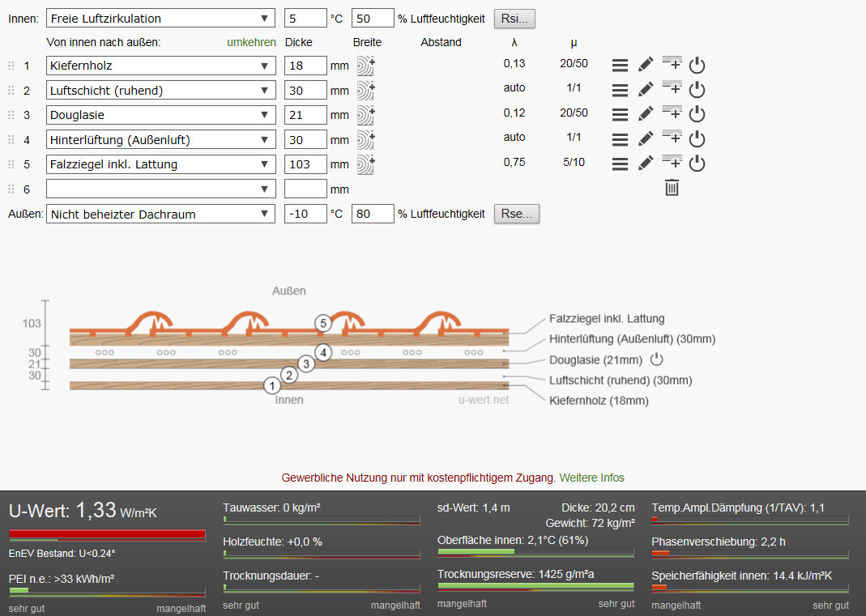This screenshot has width=866, height=616.
Task: Click the red U-Wert rating bar
Action: (107, 533)
